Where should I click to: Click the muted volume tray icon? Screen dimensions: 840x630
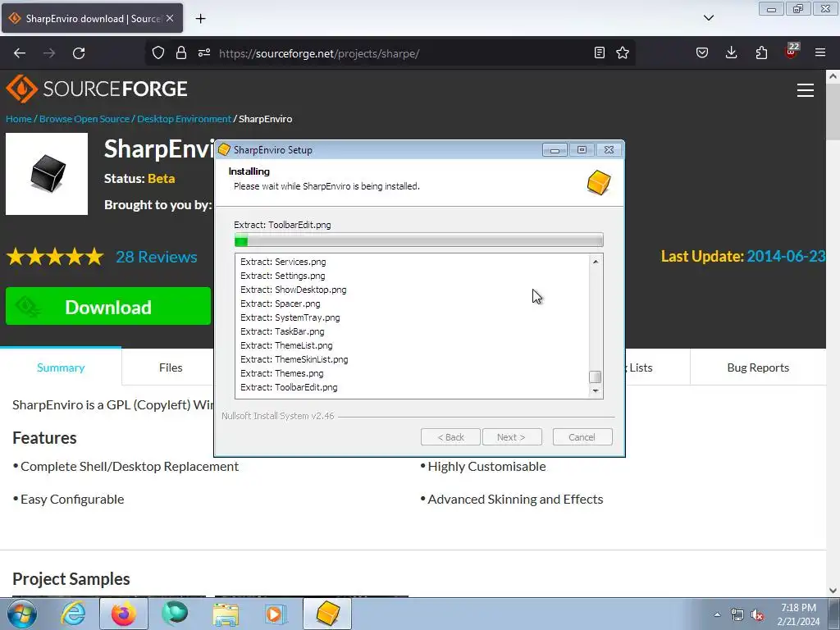pyautogui.click(x=757, y=615)
